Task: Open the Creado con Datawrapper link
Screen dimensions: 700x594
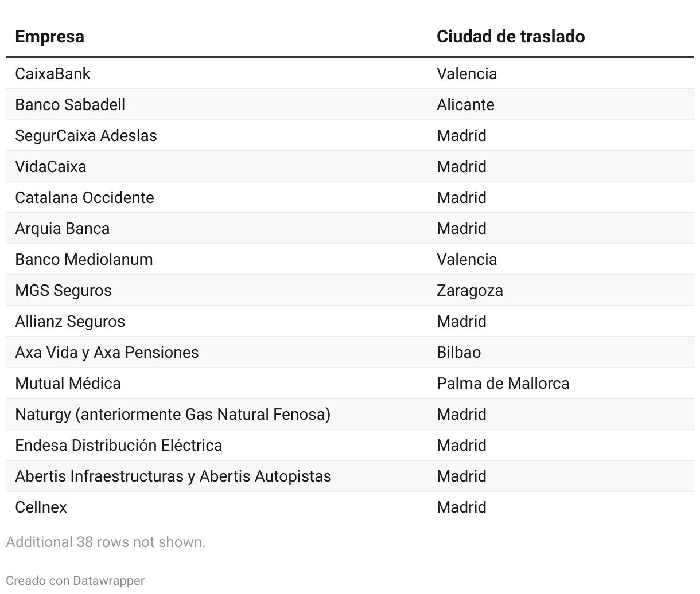Action: coord(75,580)
